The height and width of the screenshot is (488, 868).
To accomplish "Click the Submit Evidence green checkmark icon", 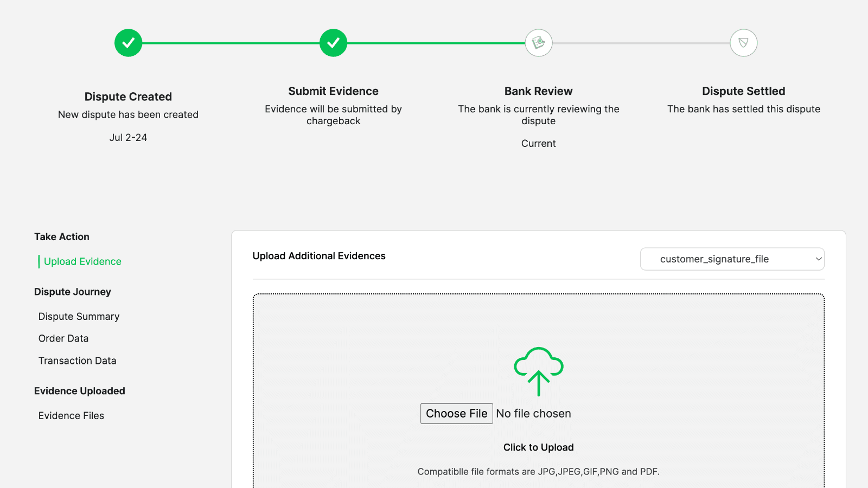I will (x=333, y=43).
